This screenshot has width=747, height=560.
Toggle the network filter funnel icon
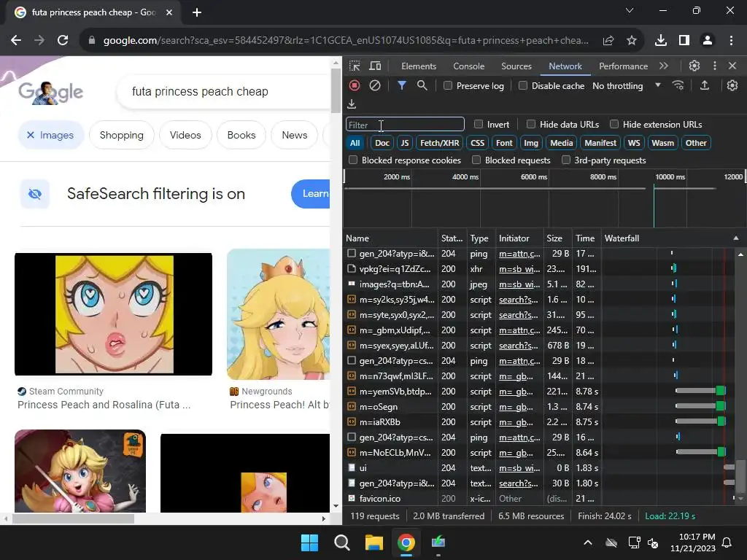pyautogui.click(x=402, y=86)
